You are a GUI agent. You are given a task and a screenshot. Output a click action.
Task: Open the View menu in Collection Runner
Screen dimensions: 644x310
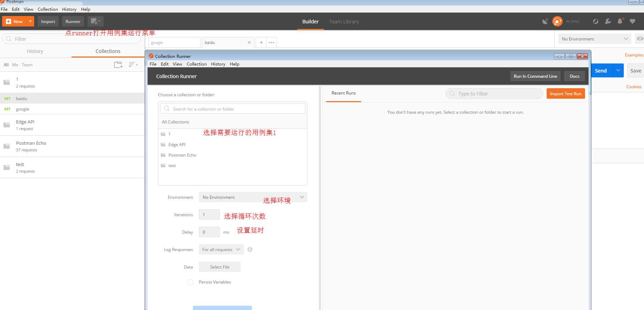(x=177, y=64)
